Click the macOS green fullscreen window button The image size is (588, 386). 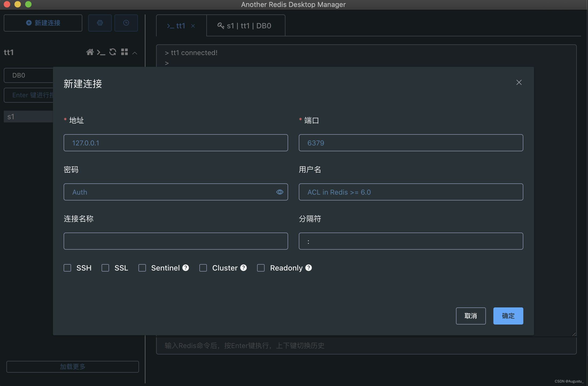pos(28,4)
